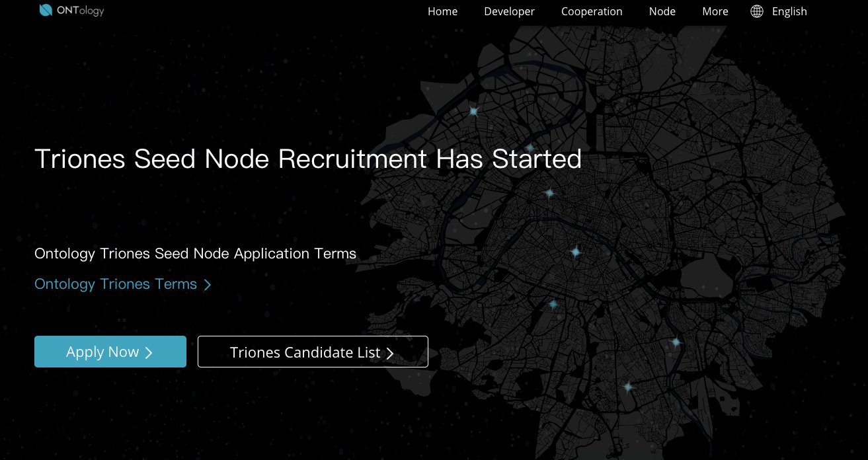Expand the More menu
The width and height of the screenshot is (868, 460).
[x=715, y=11]
